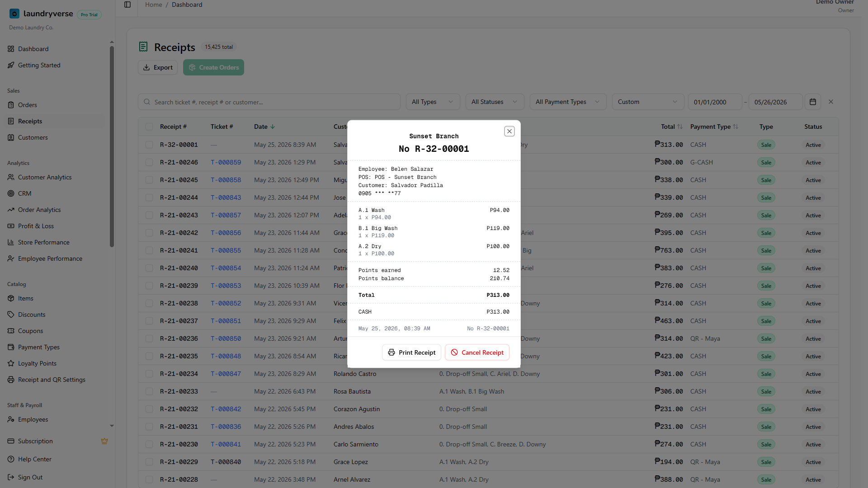Open the Custom date range dropdown
This screenshot has width=868, height=488.
point(648,102)
